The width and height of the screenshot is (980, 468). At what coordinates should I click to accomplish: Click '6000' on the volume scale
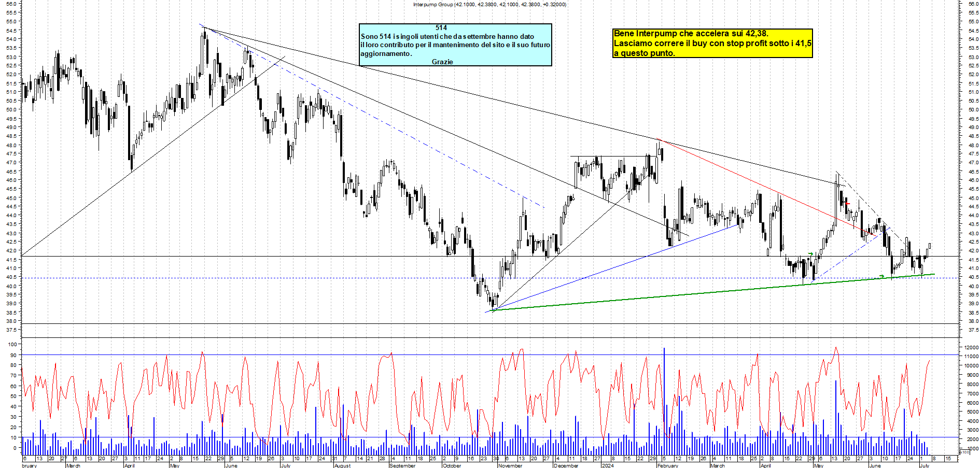972,403
